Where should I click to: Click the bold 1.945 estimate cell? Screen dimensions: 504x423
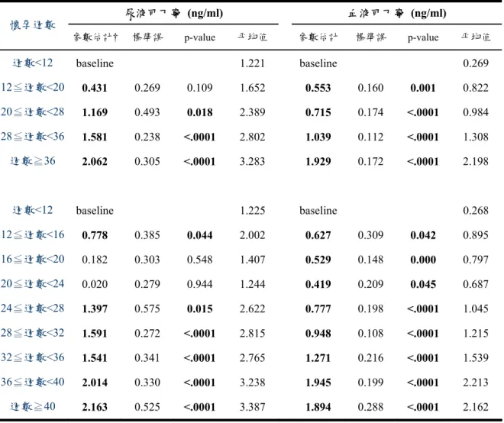click(x=318, y=383)
